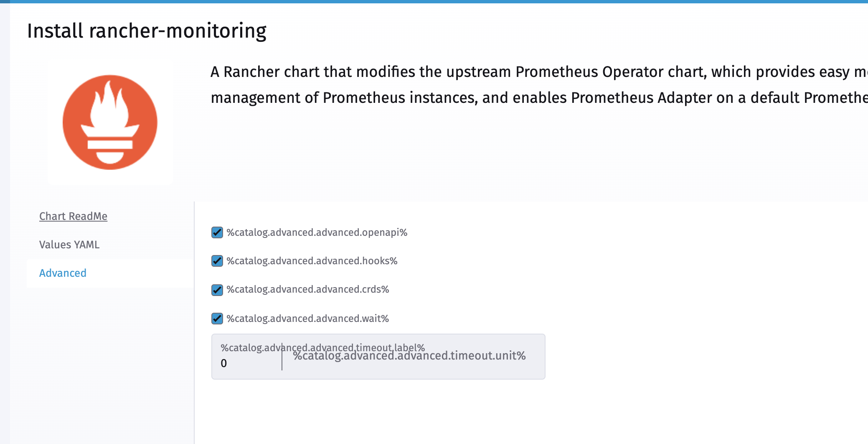Click inside the timeout settings box
This screenshot has width=868, height=444.
pyautogui.click(x=378, y=357)
